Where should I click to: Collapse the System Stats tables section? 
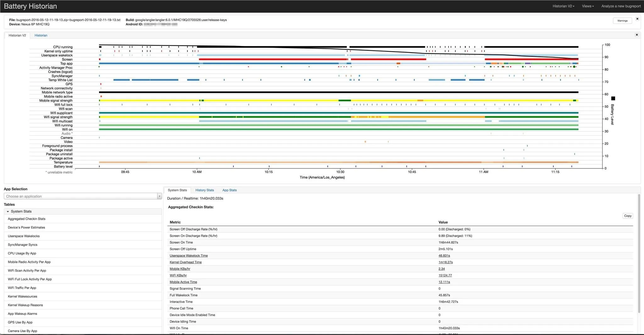click(83, 212)
